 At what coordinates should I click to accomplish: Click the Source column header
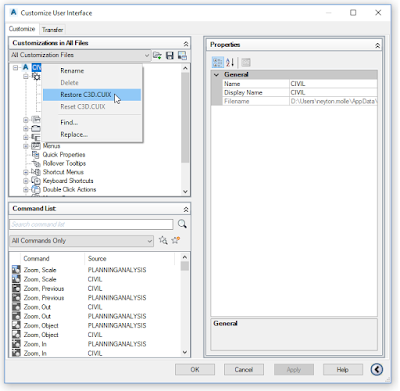click(x=129, y=258)
